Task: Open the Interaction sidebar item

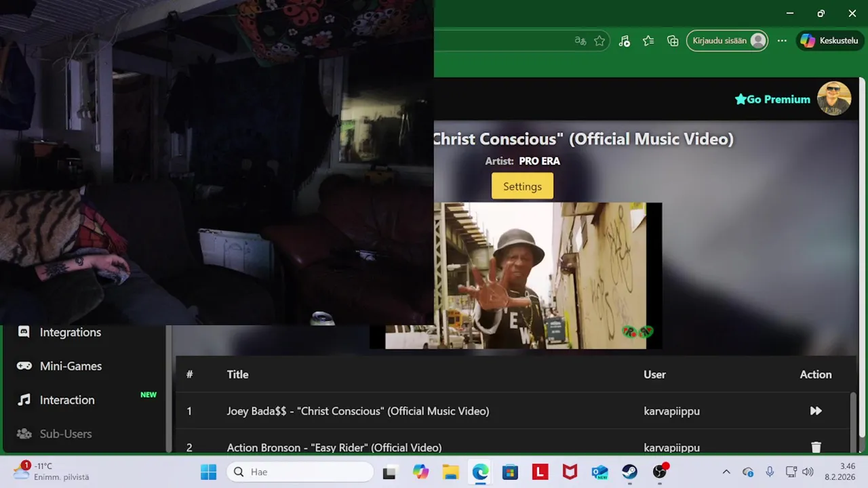Action: click(66, 400)
